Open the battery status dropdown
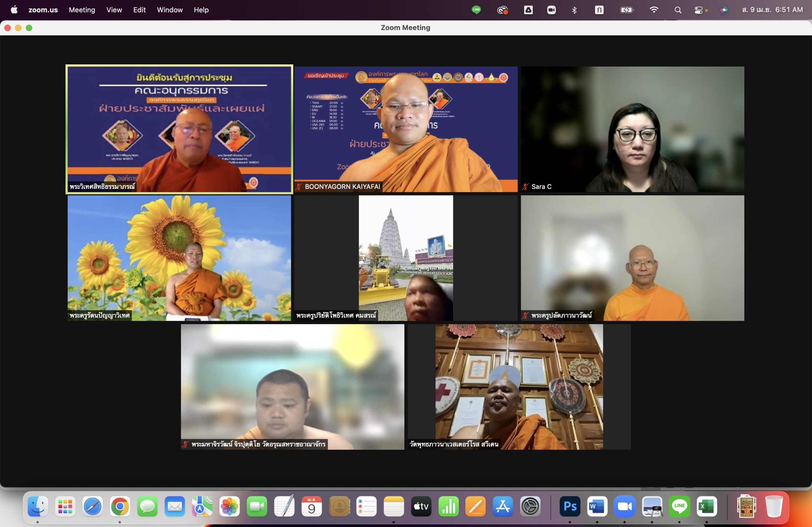The height and width of the screenshot is (527, 812). tap(626, 10)
